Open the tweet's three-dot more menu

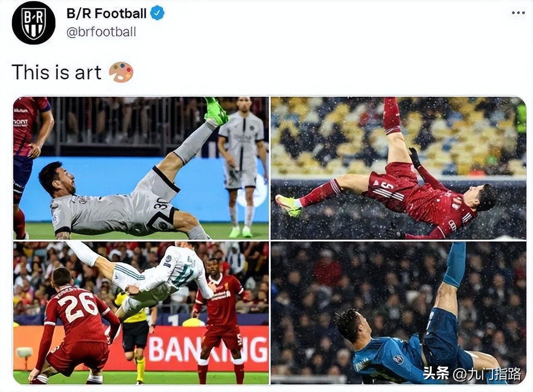518,13
